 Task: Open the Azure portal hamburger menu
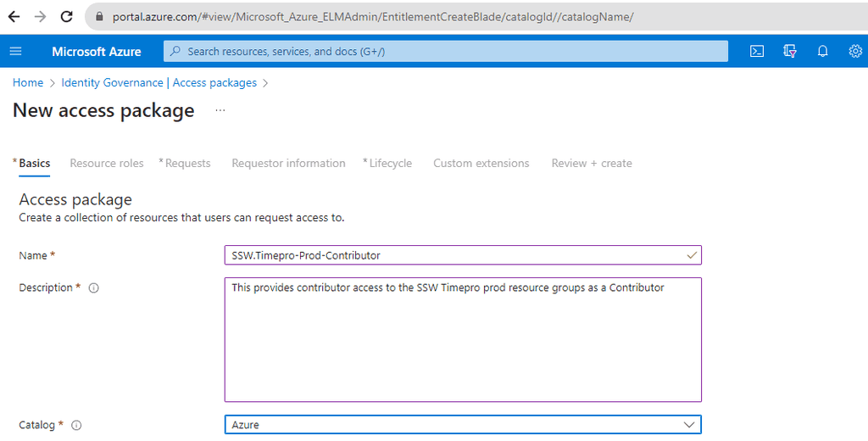(x=15, y=52)
